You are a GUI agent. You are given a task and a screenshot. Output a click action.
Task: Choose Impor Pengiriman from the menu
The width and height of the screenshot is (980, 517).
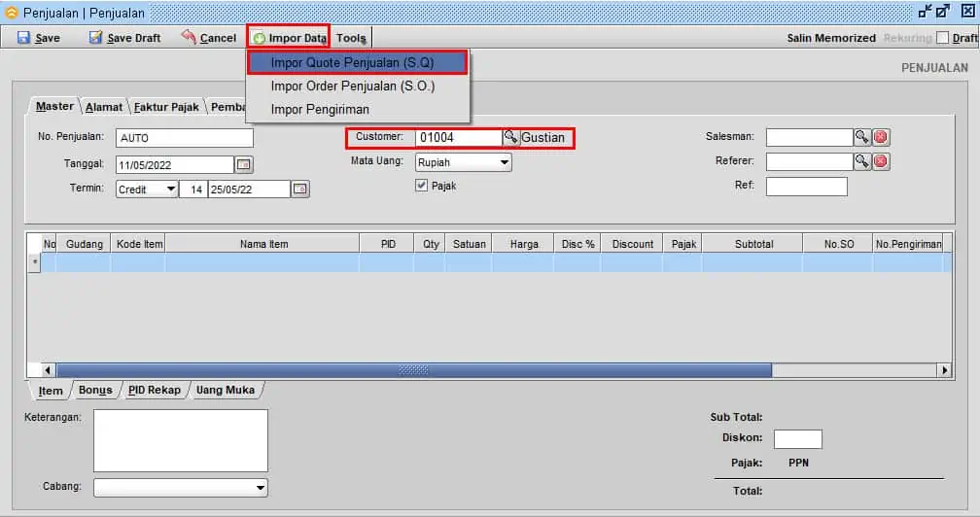[x=320, y=109]
